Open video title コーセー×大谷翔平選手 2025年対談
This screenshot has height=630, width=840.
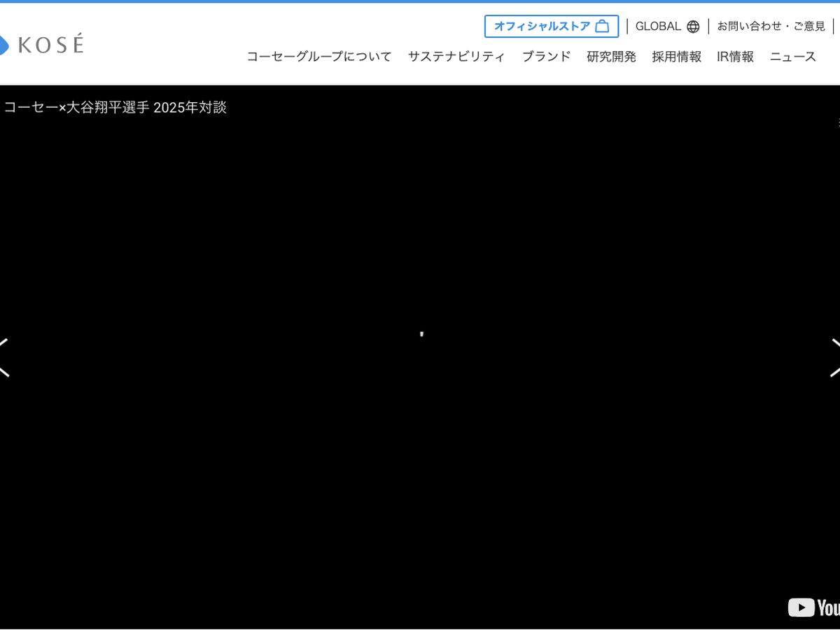[x=115, y=107]
